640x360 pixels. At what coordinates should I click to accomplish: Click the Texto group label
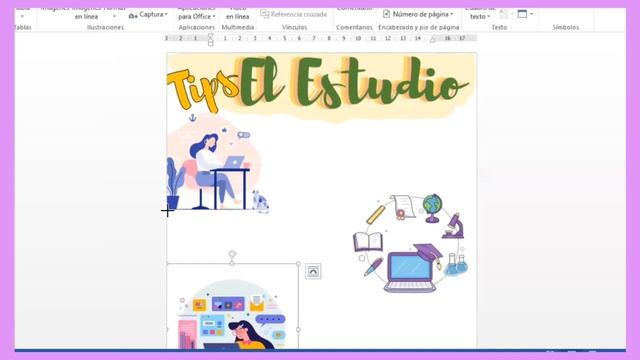(x=499, y=27)
